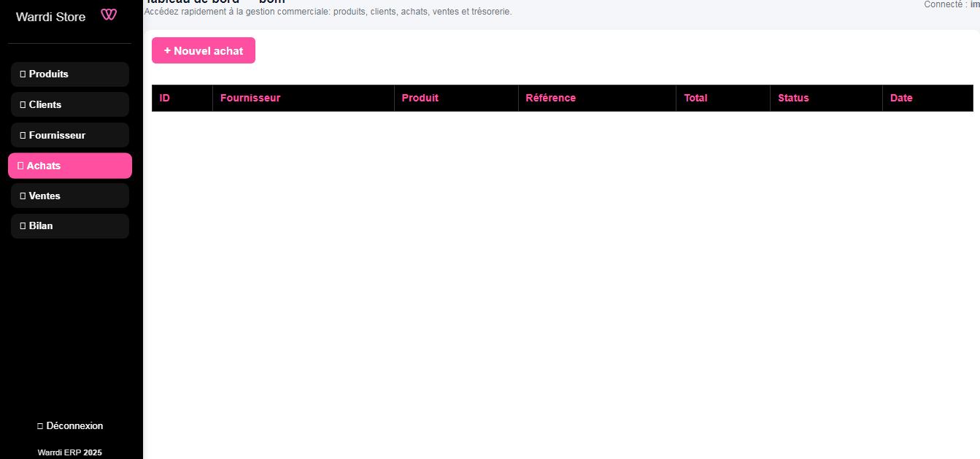Click the Warrdi heart logo icon
980x459 pixels.
tap(109, 14)
